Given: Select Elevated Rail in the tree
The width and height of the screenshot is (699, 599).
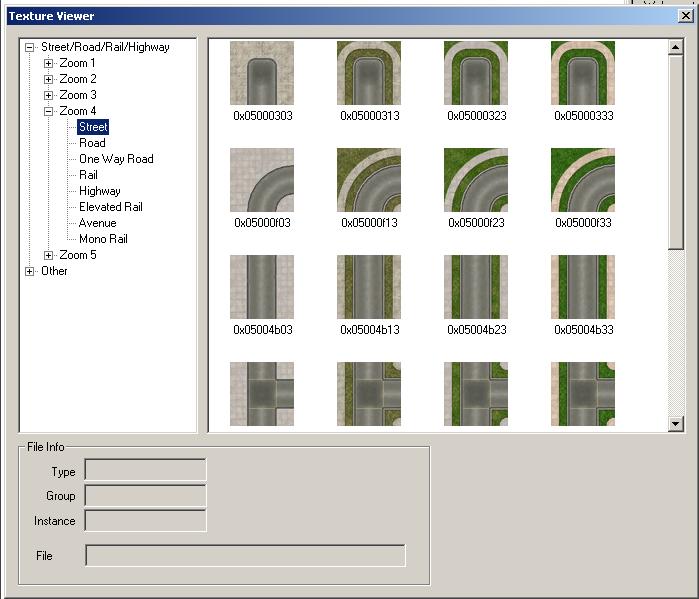Looking at the screenshot, I should click(x=110, y=207).
